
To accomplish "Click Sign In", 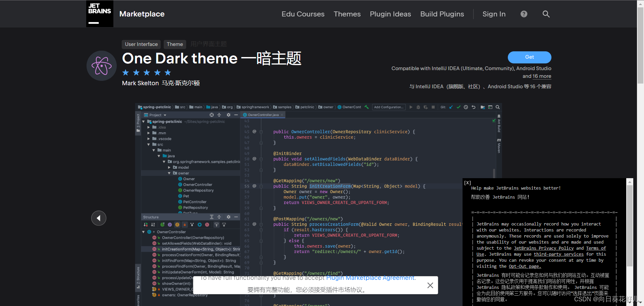I will pos(494,14).
